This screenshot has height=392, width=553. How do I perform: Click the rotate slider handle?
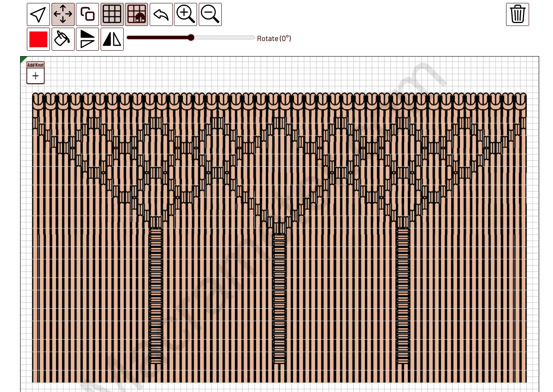click(191, 38)
